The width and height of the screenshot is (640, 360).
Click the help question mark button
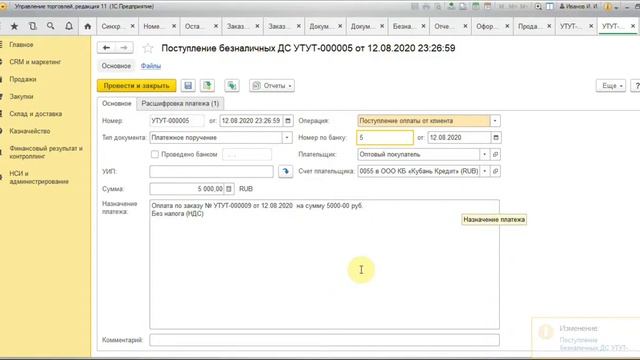(x=636, y=86)
